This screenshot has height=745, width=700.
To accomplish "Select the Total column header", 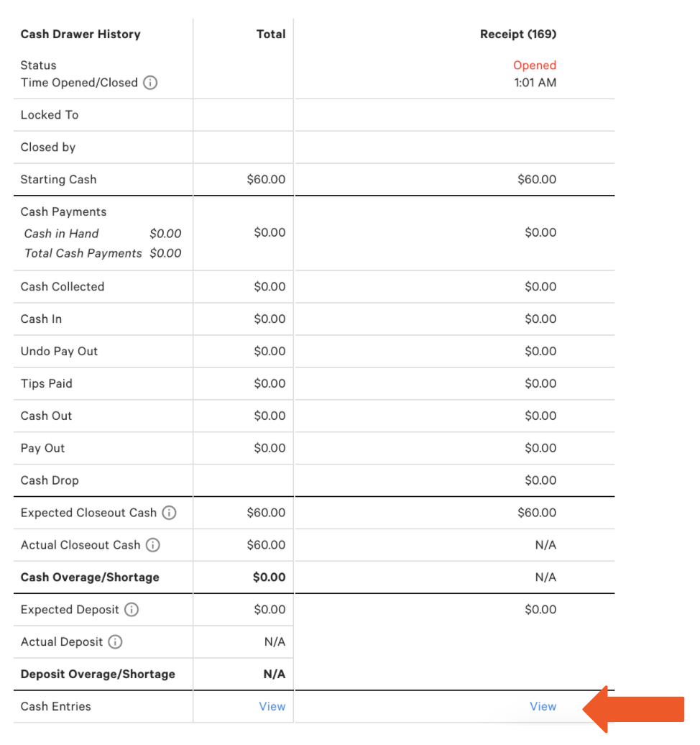I will [271, 34].
